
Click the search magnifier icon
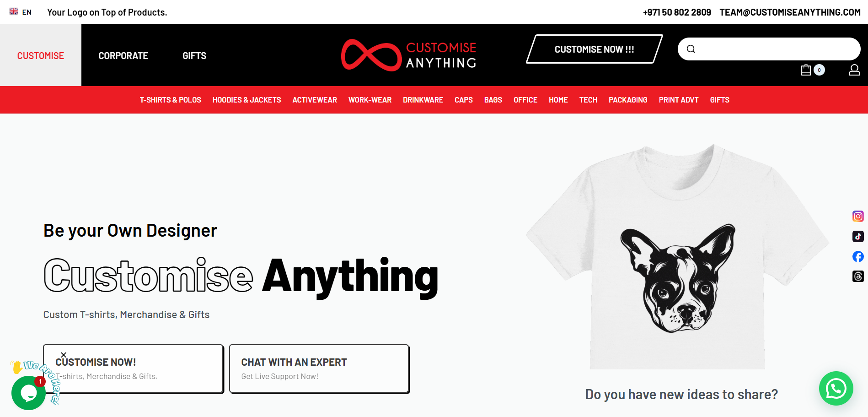(x=691, y=49)
